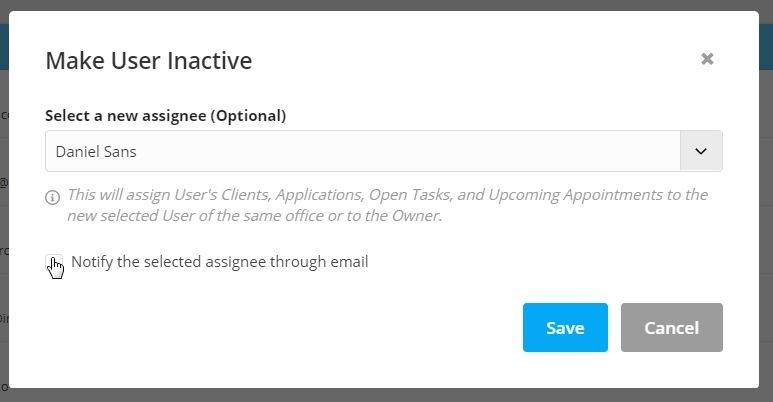The width and height of the screenshot is (773, 402).
Task: Click the word 'email' in the notify label
Action: click(349, 261)
